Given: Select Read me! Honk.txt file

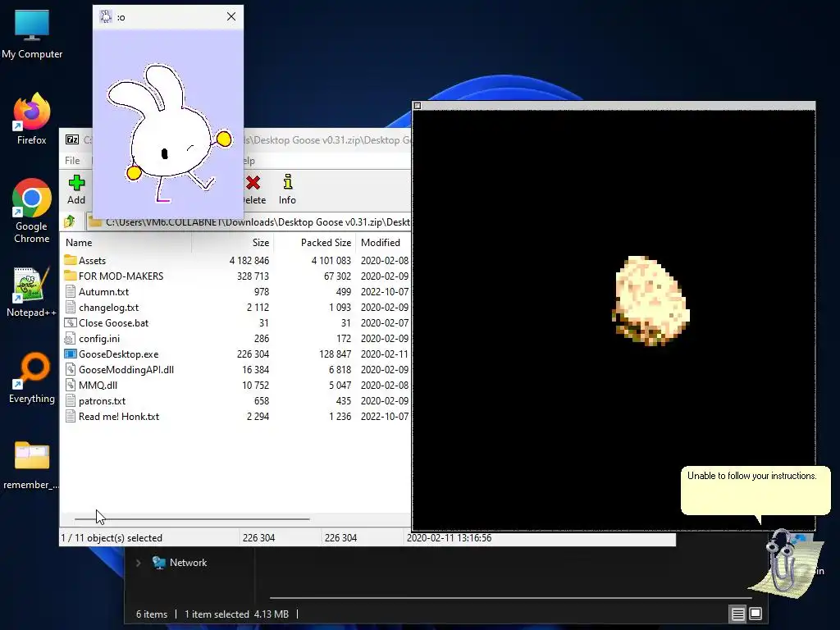Looking at the screenshot, I should pos(236,416).
